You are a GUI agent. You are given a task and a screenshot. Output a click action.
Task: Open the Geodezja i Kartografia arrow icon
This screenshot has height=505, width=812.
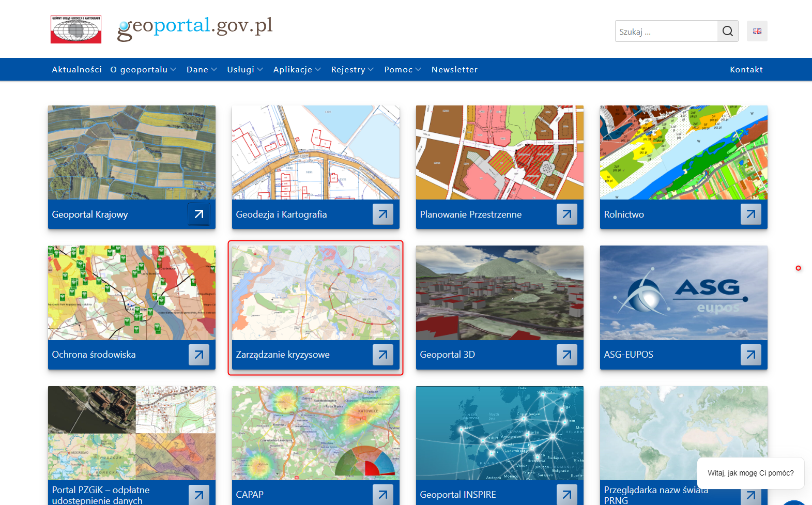pos(383,215)
